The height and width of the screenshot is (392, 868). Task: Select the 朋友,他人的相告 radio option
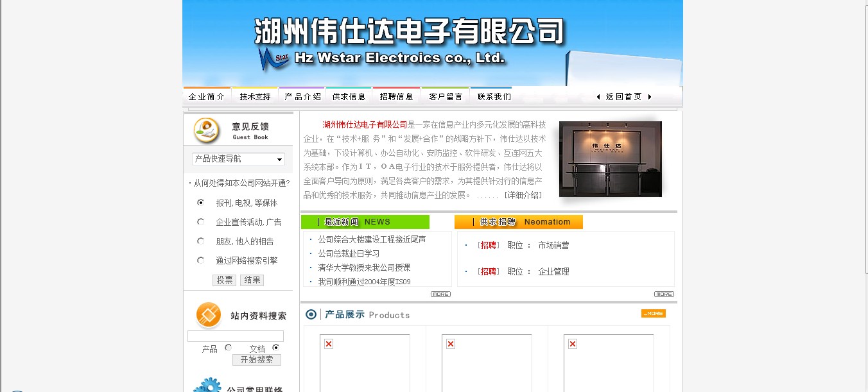click(x=201, y=241)
